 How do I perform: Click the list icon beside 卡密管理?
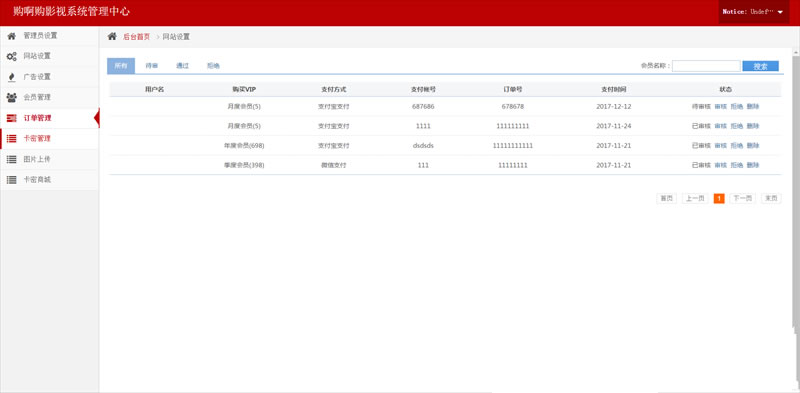tap(11, 139)
